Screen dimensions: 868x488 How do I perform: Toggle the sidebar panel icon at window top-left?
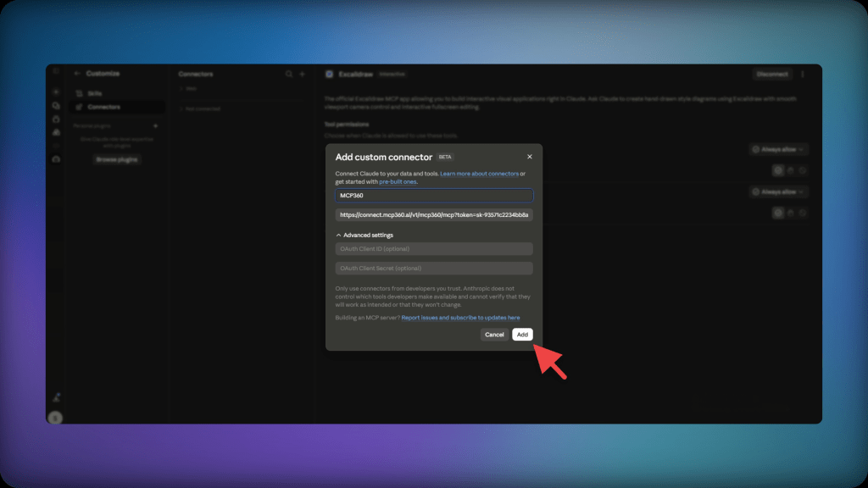point(56,71)
